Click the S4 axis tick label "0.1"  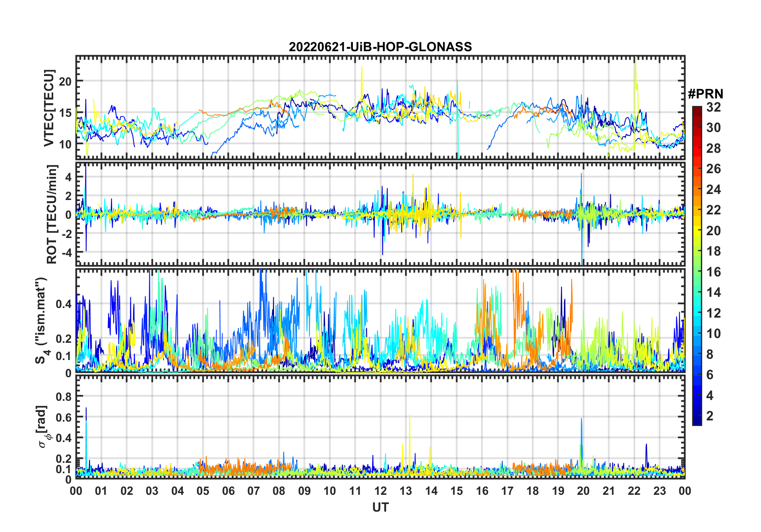point(64,356)
